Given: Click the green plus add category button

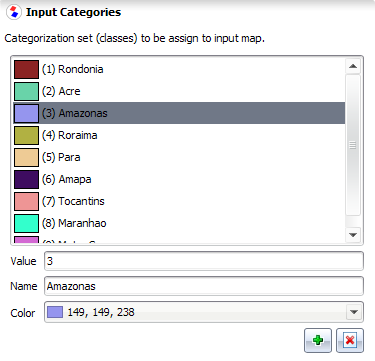Looking at the screenshot, I should pyautogui.click(x=318, y=340).
